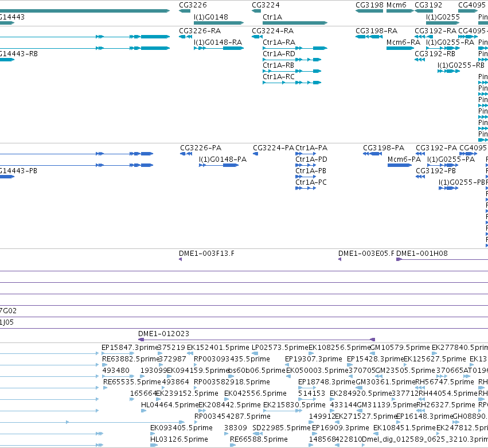
Task: Select transcript Mcm6-RA
Action: tap(403, 42)
